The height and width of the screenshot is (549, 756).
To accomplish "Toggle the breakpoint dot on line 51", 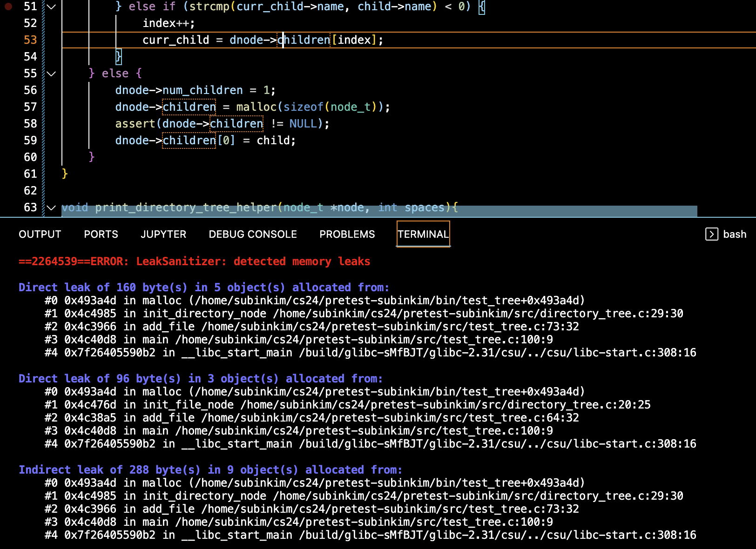I will click(8, 7).
